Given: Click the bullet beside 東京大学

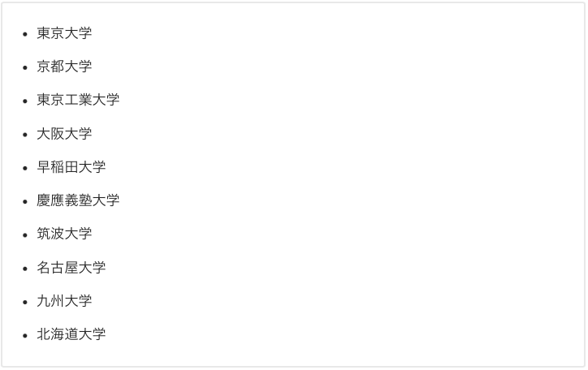Looking at the screenshot, I should pos(25,34).
